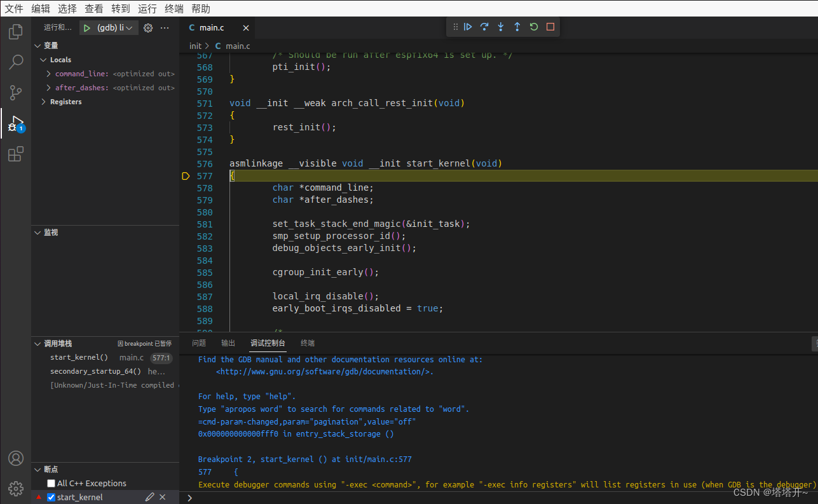Edit the start_kernel breakpoint with pencil icon
The image size is (818, 504).
point(151,496)
